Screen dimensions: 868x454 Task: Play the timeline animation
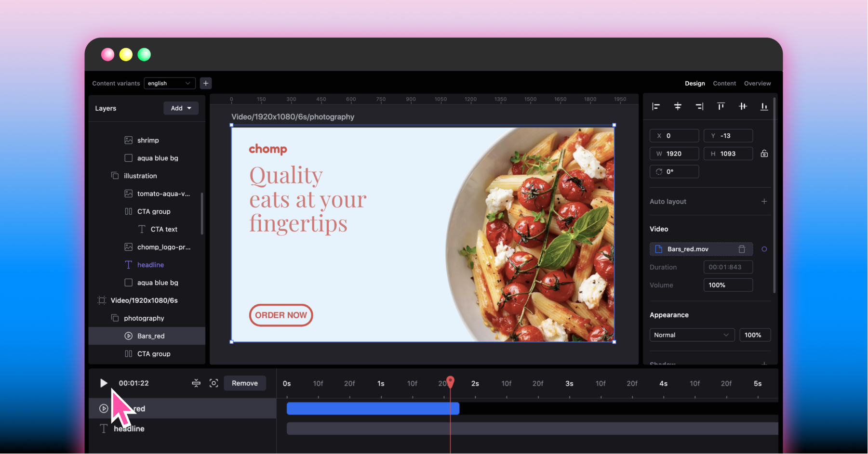tap(104, 383)
